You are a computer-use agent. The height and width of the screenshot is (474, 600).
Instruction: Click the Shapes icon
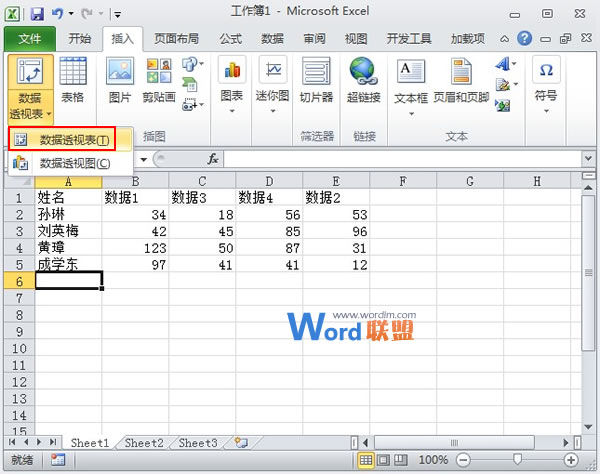coord(190,64)
